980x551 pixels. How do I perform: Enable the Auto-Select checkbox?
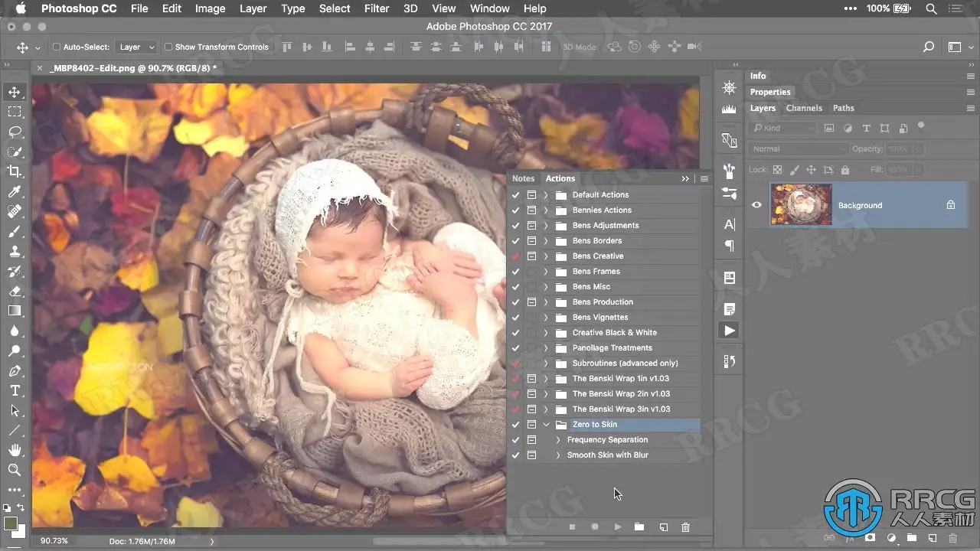(x=57, y=47)
